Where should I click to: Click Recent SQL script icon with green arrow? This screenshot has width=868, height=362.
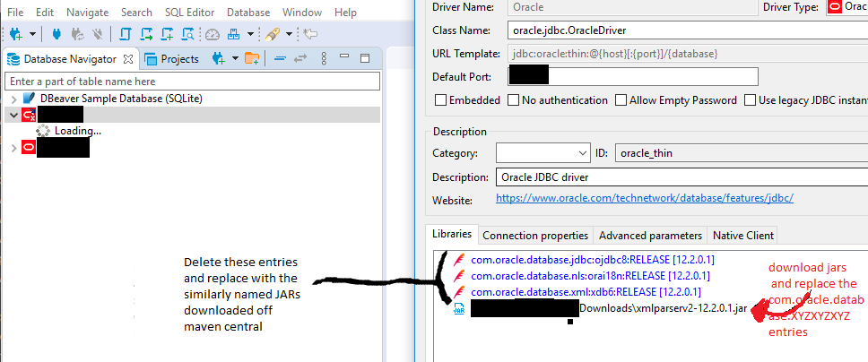click(147, 34)
